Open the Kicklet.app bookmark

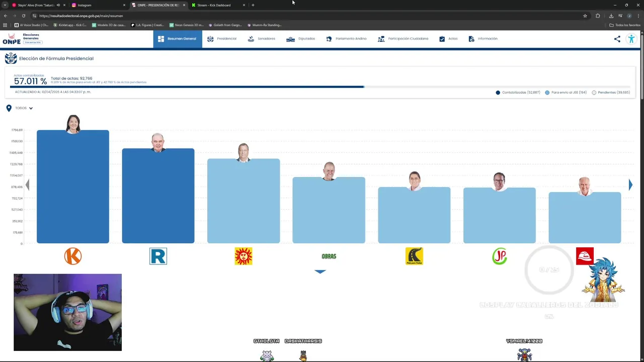point(69,25)
